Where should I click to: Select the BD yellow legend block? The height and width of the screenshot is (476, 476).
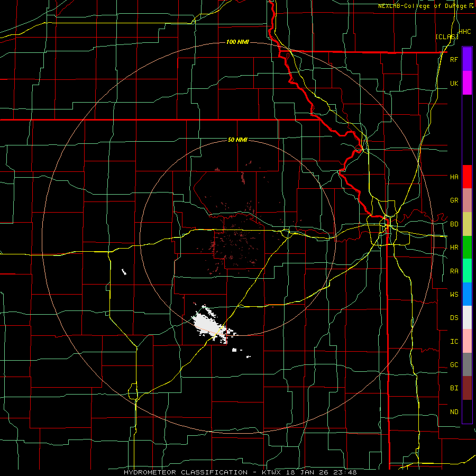click(467, 224)
